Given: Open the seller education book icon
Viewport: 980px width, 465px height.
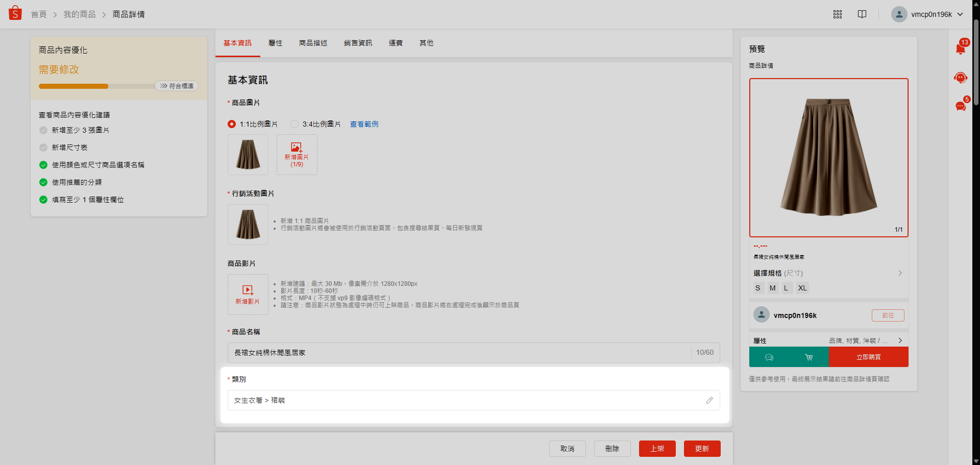Looking at the screenshot, I should pyautogui.click(x=862, y=14).
